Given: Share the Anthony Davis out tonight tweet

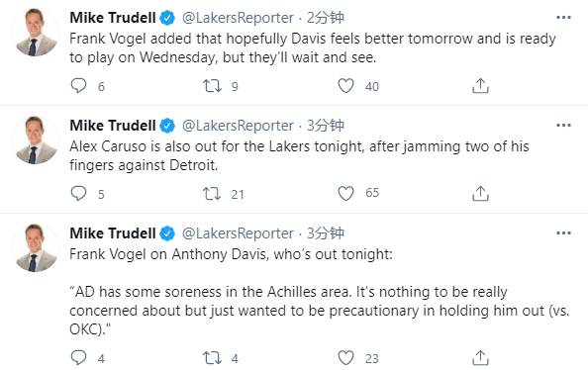Looking at the screenshot, I should [480, 357].
